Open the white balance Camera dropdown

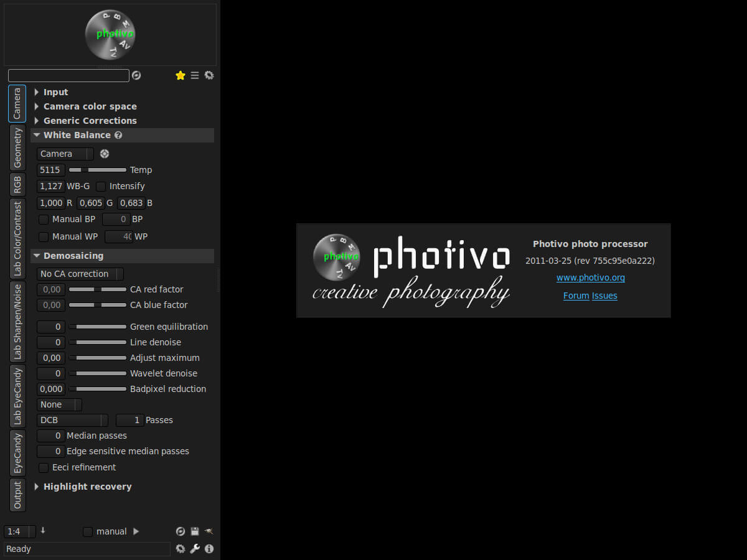65,154
